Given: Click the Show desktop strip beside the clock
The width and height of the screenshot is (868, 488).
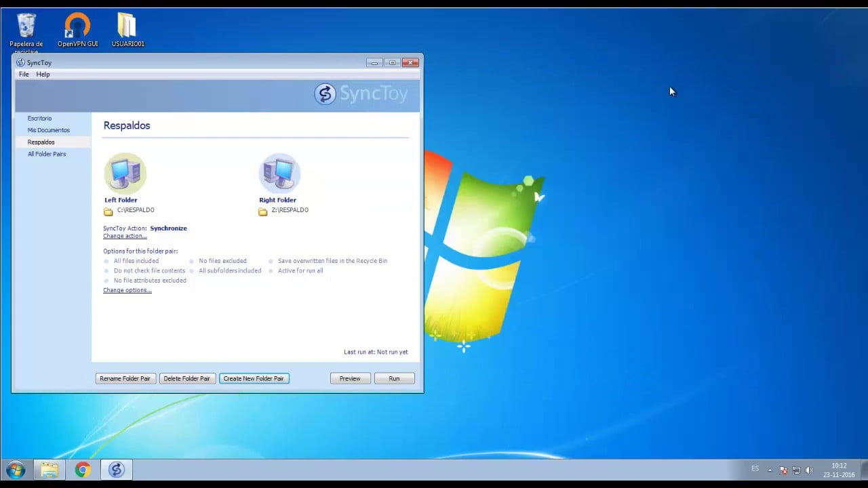Looking at the screenshot, I should tap(863, 470).
